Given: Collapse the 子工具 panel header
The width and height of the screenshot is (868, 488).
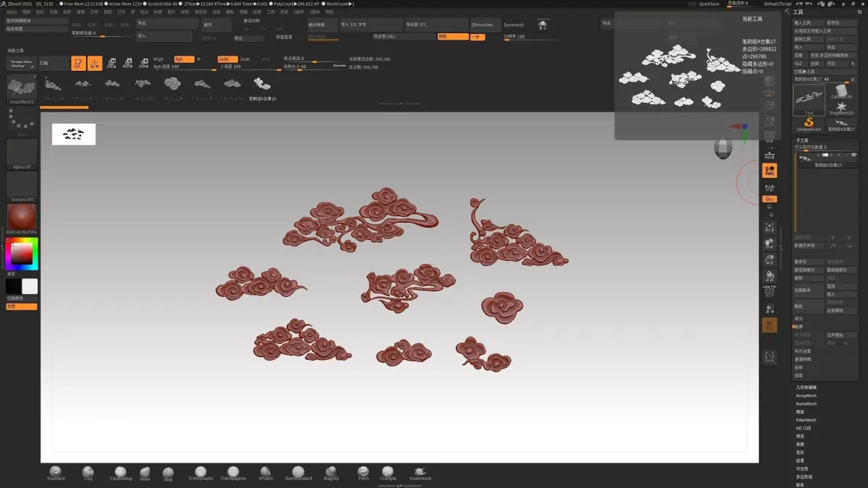Looking at the screenshot, I should click(x=802, y=140).
